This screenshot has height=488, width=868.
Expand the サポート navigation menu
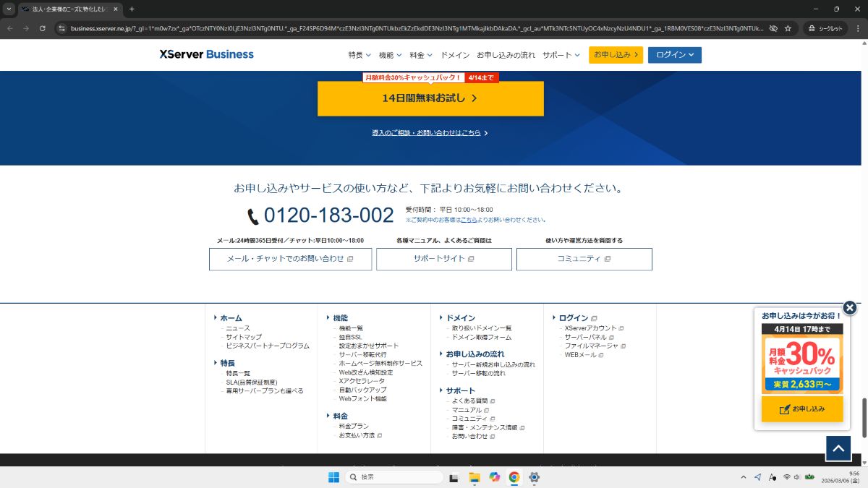pos(561,55)
